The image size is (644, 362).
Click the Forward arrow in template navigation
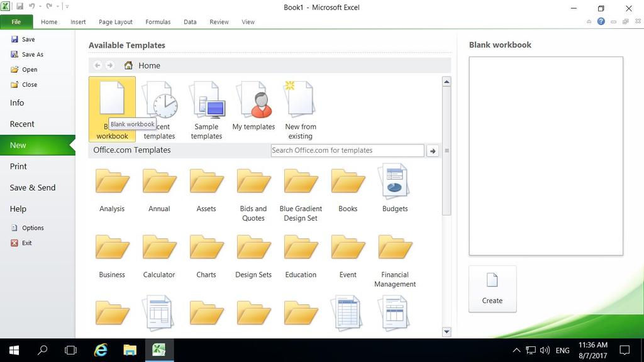pyautogui.click(x=109, y=65)
